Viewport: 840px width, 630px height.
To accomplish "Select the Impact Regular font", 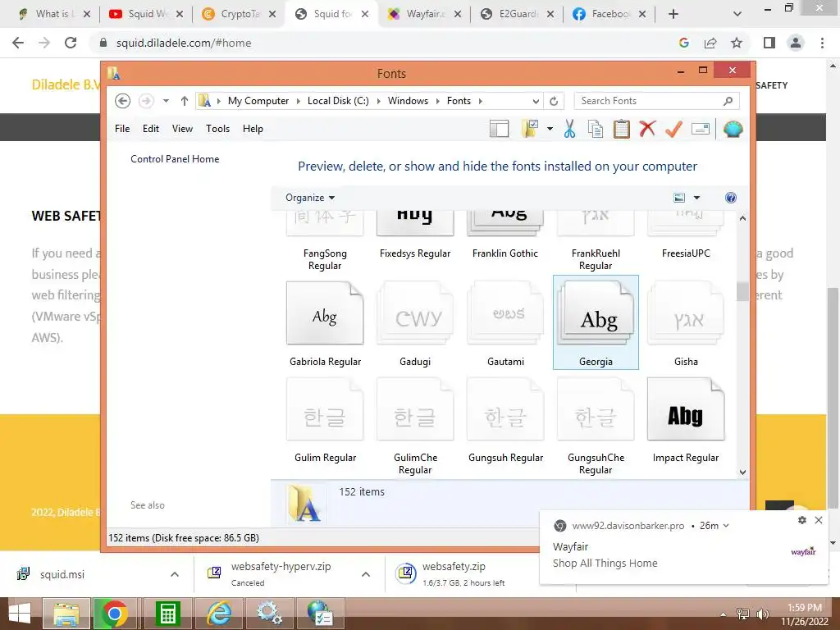I will (x=686, y=419).
